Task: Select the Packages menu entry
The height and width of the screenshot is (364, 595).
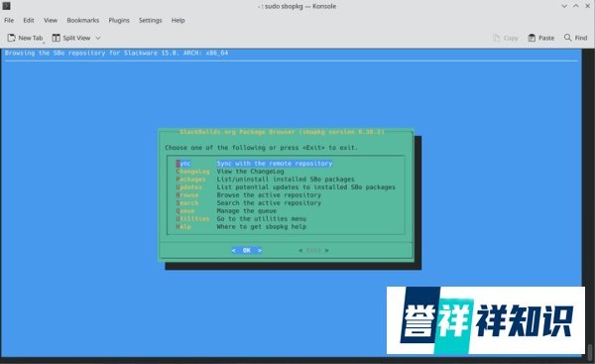Action: [x=190, y=180]
